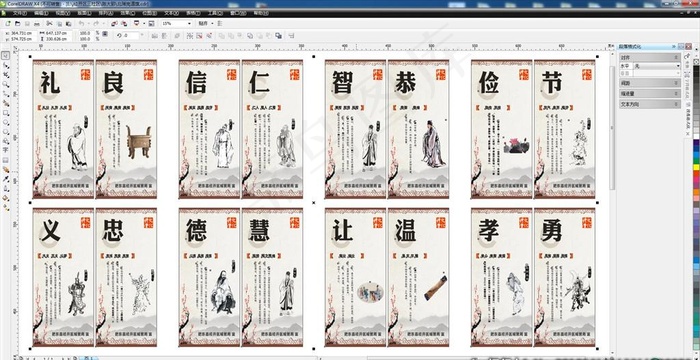Open the 文件(F) menu
Screen dimensions: 700x360
[x=19, y=13]
